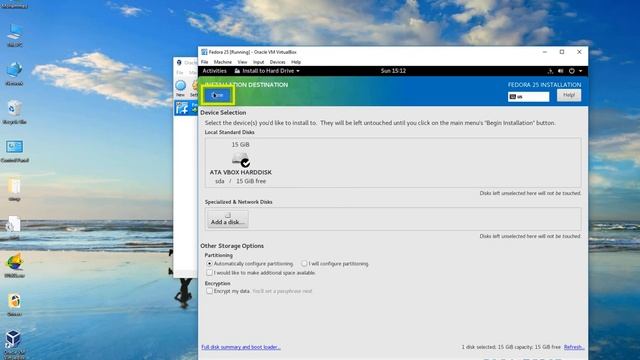Open the Recycle Bin desktop icon
The image size is (640, 360).
tap(15, 112)
